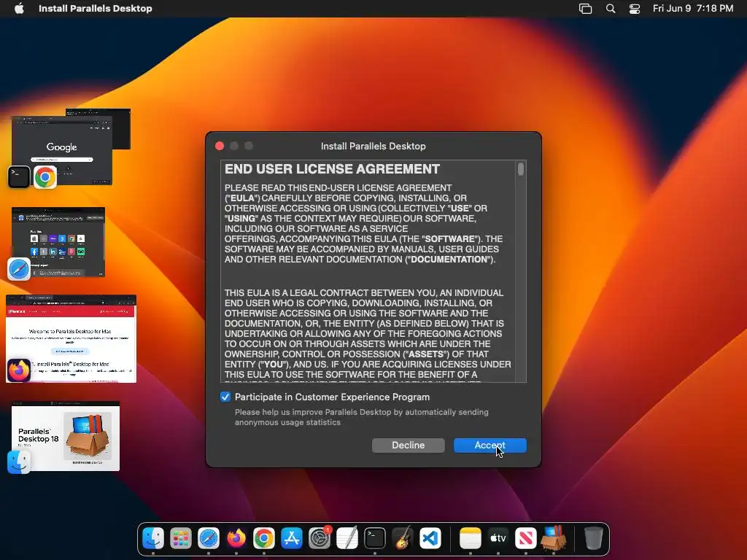The width and height of the screenshot is (747, 560).
Task: Click Terminal app icon in Stage Manager strip
Action: click(19, 176)
